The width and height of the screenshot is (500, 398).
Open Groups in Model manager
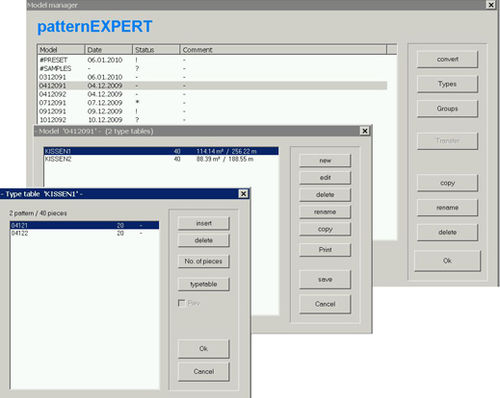coord(447,109)
